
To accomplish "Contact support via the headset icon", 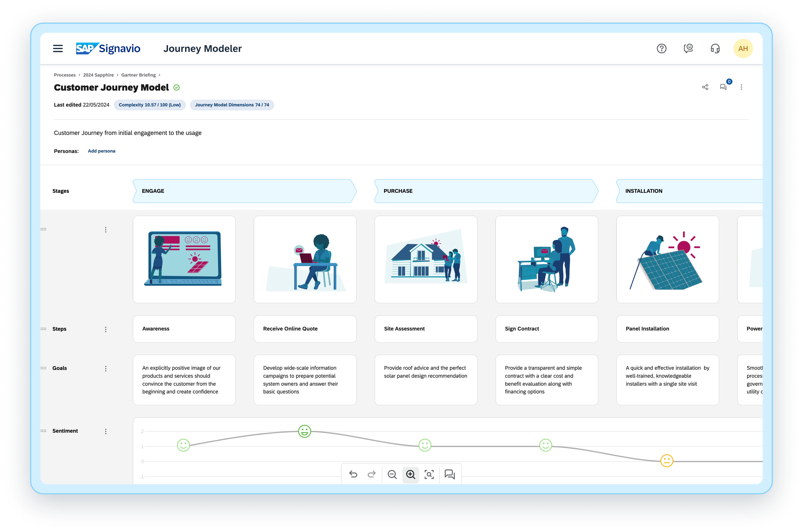I will 715,49.
